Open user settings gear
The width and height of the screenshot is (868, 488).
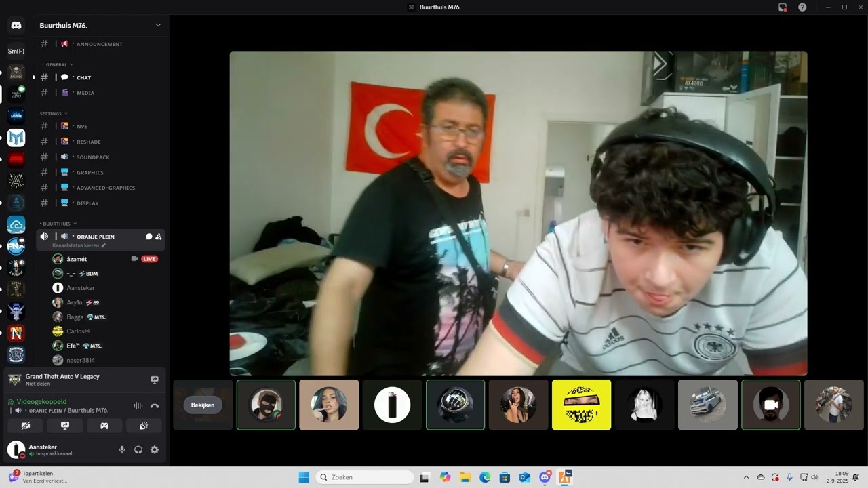[x=155, y=449]
